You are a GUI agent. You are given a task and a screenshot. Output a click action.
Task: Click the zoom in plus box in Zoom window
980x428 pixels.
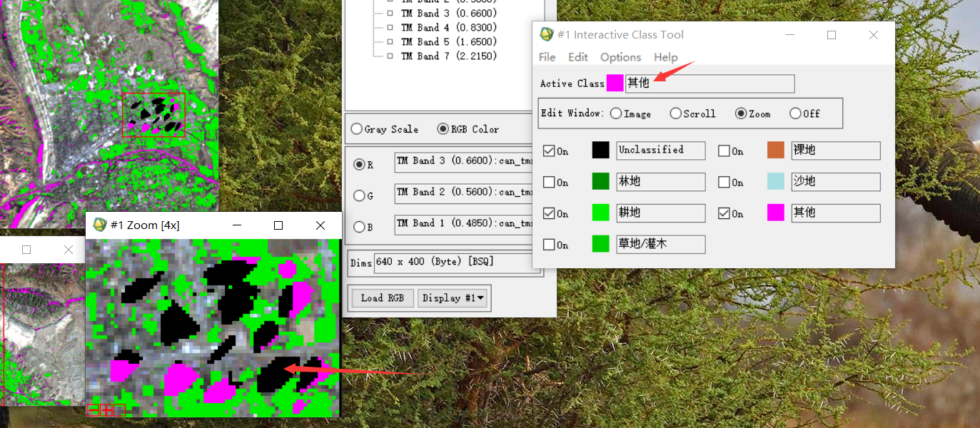(x=106, y=410)
